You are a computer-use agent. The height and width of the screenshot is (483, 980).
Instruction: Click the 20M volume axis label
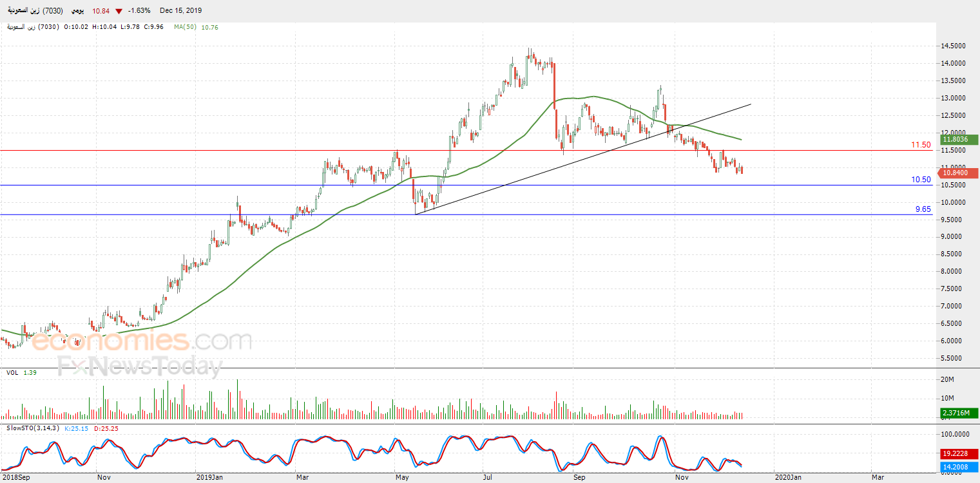click(948, 380)
